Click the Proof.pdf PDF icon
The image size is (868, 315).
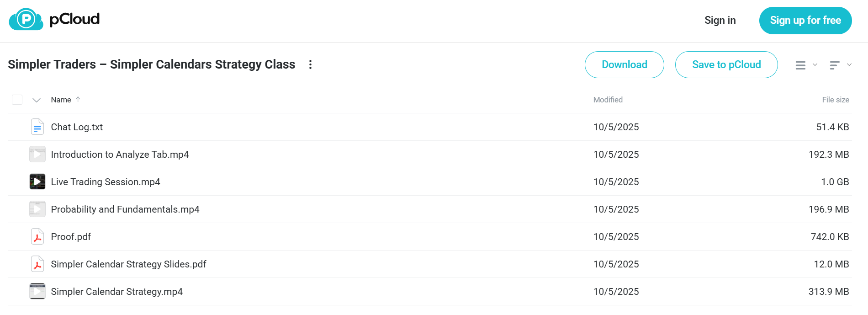click(x=37, y=237)
